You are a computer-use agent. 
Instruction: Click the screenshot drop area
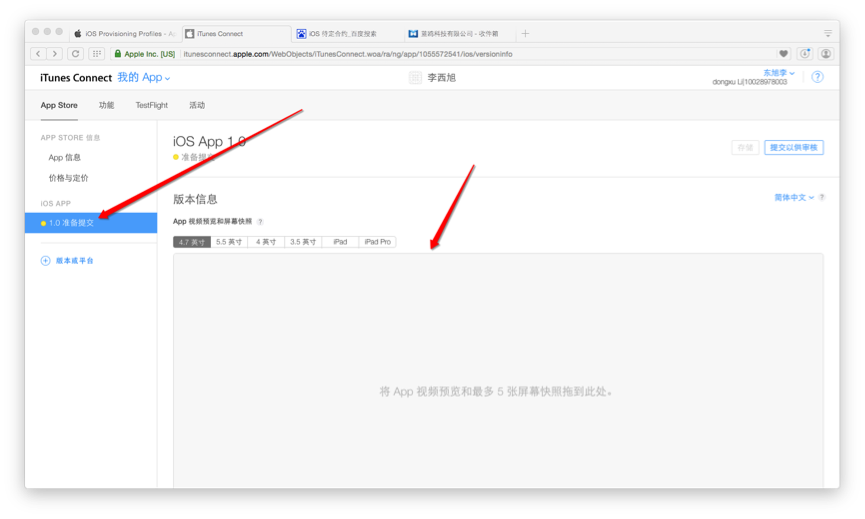click(x=498, y=371)
